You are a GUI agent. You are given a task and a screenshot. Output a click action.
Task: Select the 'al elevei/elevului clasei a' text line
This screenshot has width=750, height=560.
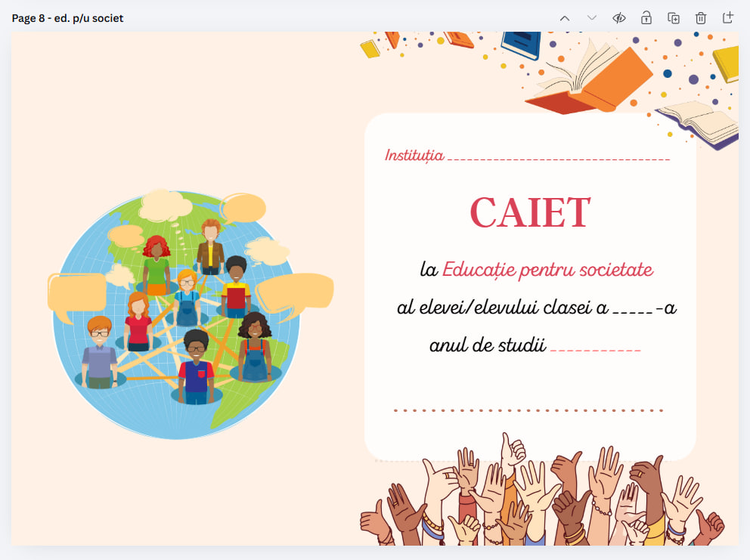click(503, 308)
